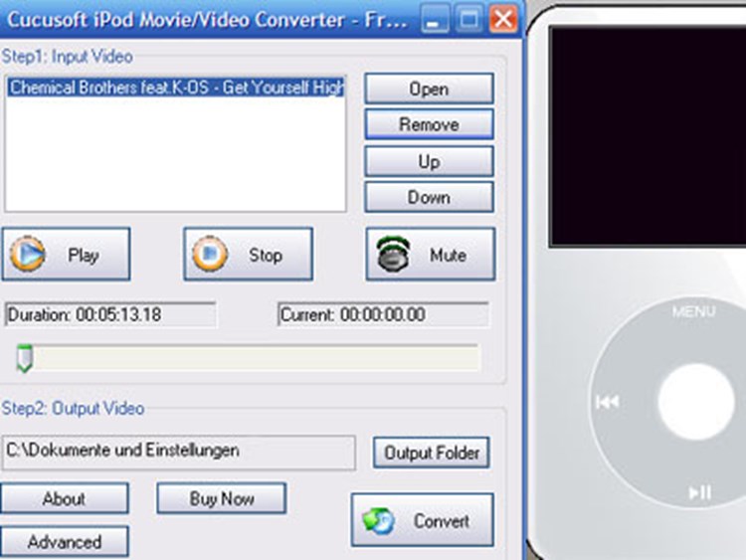Click the playback position slider thumb

[25, 358]
